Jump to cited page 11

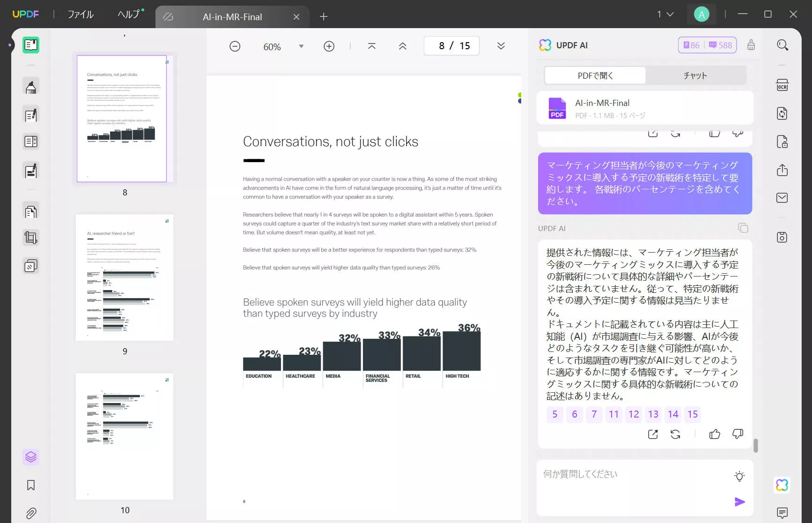click(x=614, y=414)
